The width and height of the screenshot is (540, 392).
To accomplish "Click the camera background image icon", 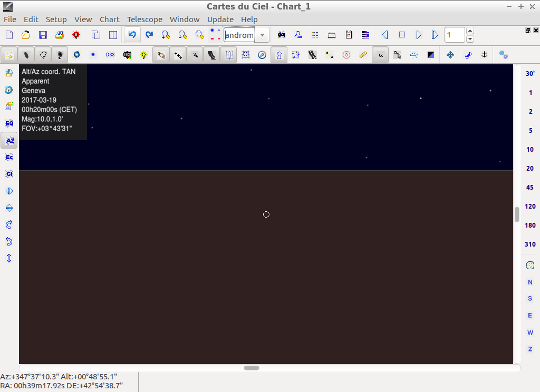I will (128, 55).
